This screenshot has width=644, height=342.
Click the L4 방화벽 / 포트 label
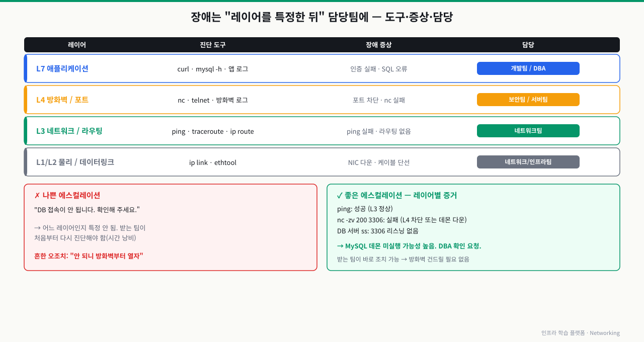[x=62, y=100]
